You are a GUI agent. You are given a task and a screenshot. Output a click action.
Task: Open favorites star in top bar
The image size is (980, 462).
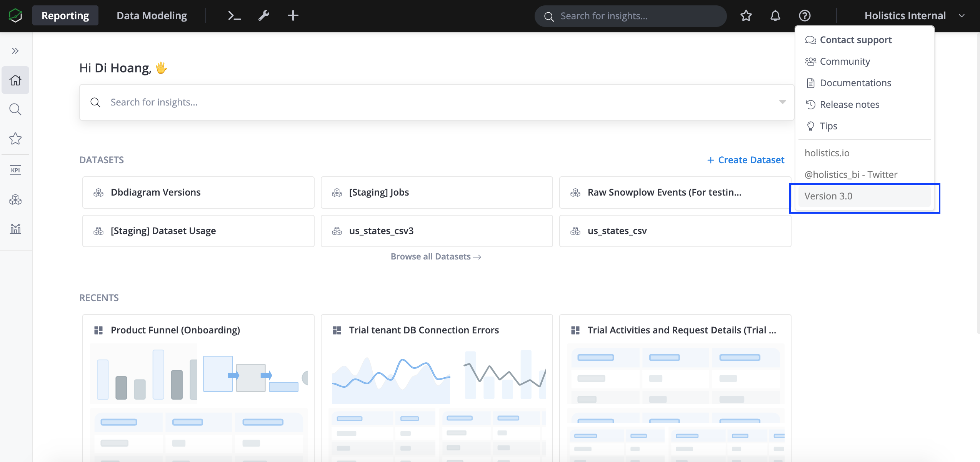[x=746, y=15]
